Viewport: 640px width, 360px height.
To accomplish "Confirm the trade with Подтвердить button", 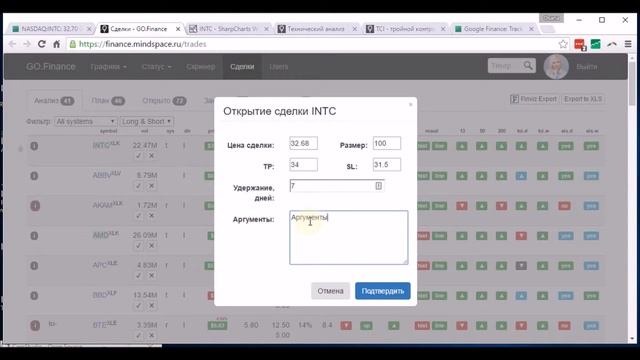I will pos(382,291).
